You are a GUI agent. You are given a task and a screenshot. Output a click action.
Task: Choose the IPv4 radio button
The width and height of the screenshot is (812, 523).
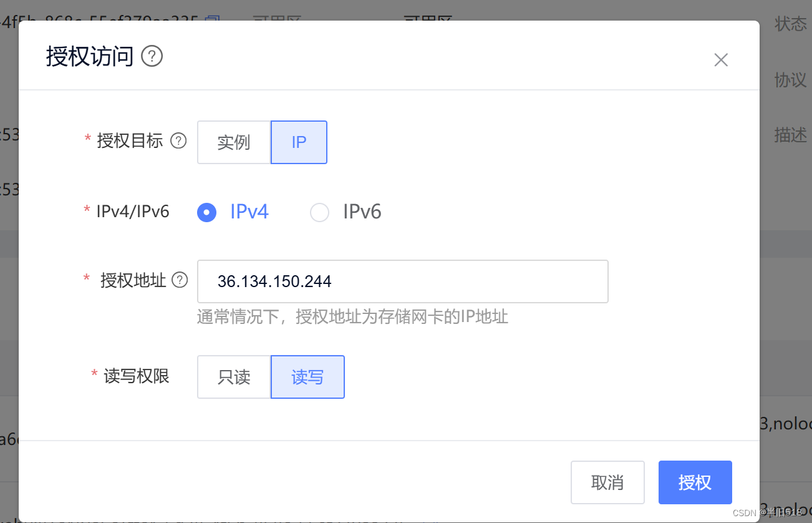(x=206, y=213)
